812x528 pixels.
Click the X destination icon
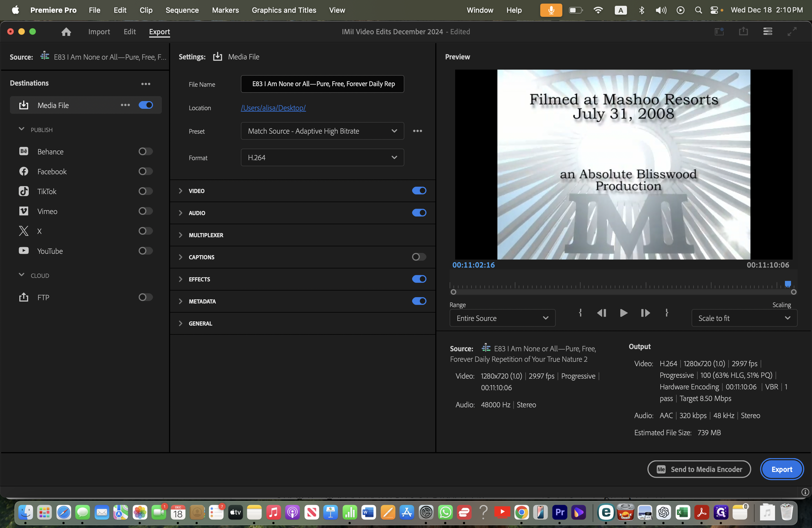pyautogui.click(x=23, y=231)
